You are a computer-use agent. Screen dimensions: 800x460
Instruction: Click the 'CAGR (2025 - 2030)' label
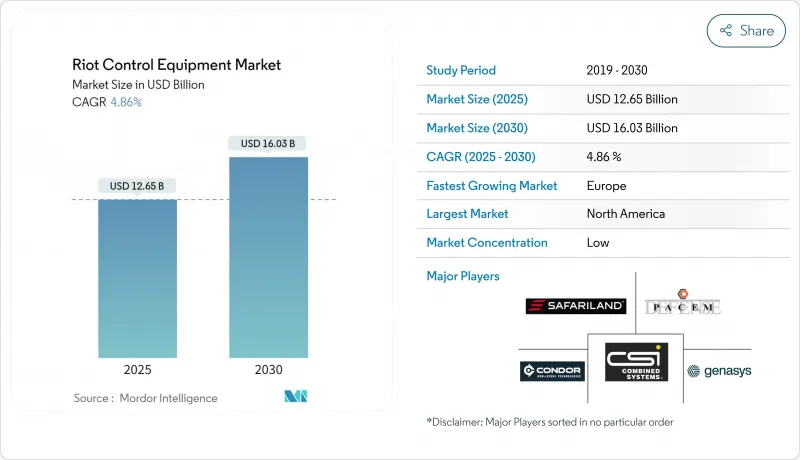[481, 157]
